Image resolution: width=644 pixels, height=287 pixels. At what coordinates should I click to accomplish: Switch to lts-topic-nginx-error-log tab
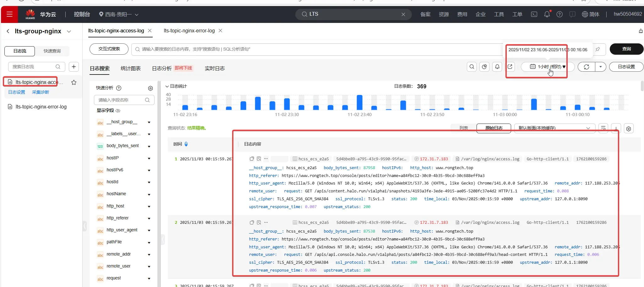[189, 31]
